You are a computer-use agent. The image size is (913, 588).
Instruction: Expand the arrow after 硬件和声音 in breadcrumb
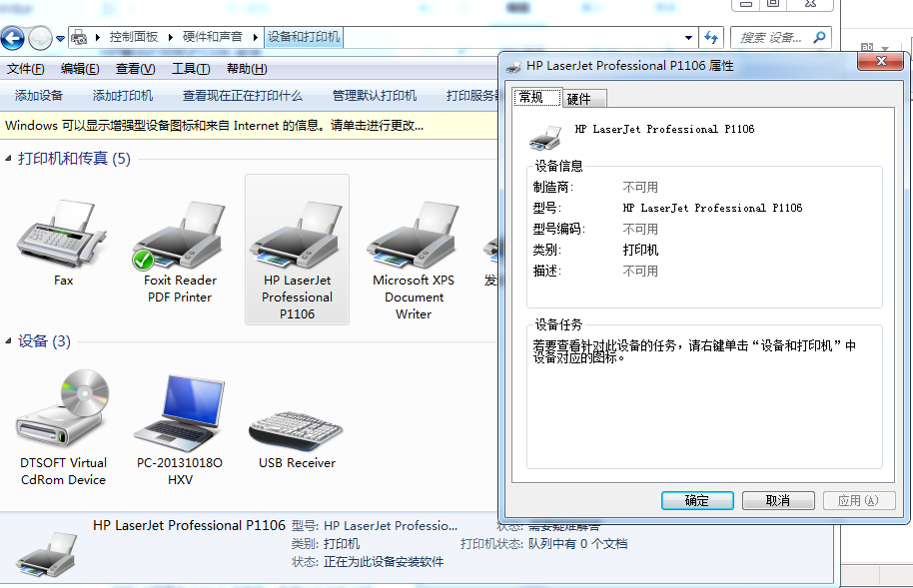click(x=255, y=37)
